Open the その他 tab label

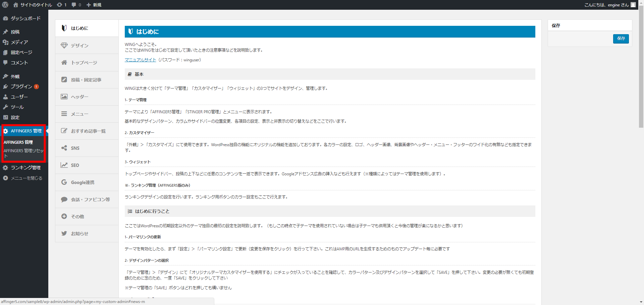click(x=77, y=217)
